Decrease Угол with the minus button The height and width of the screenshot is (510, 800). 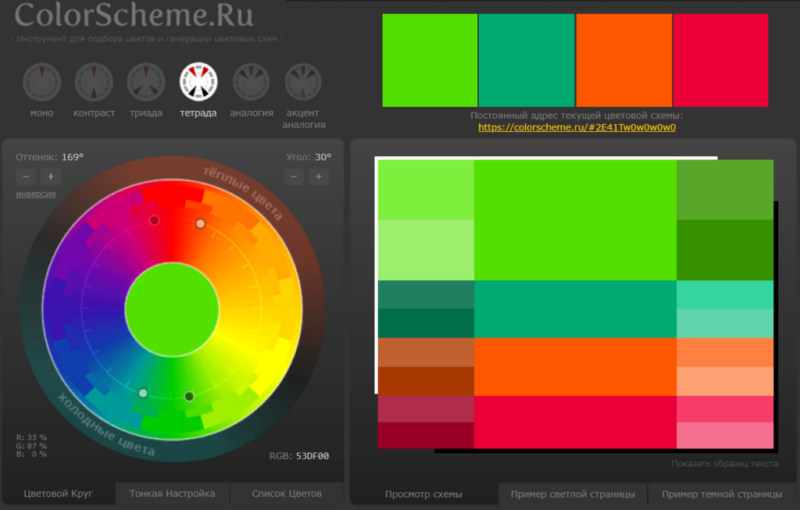tap(294, 177)
